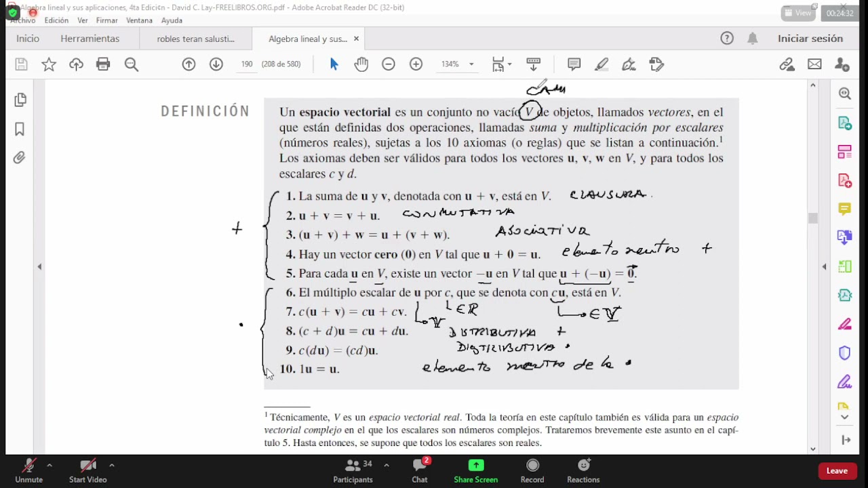Open Zoom Chat panel
Image resolution: width=868 pixels, height=488 pixels.
pos(420,471)
